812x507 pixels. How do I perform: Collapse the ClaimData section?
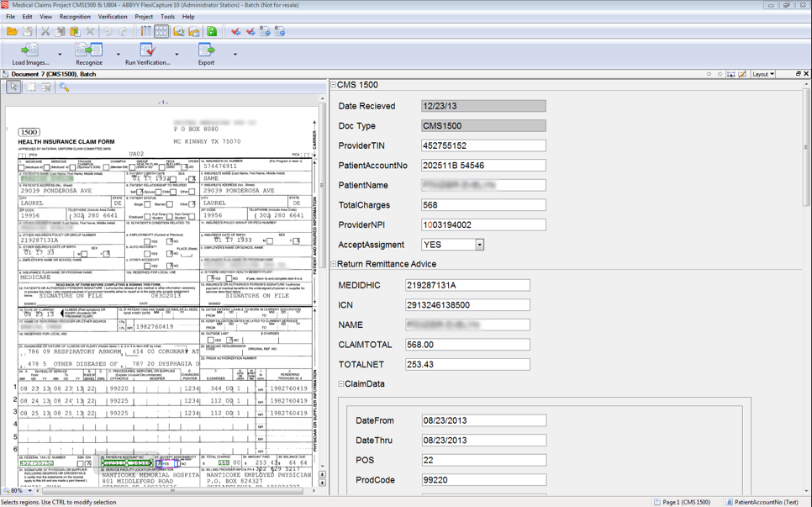tap(340, 383)
